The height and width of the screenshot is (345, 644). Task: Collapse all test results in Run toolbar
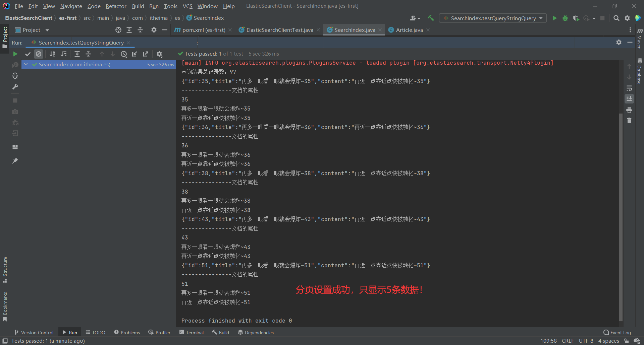[x=88, y=54]
